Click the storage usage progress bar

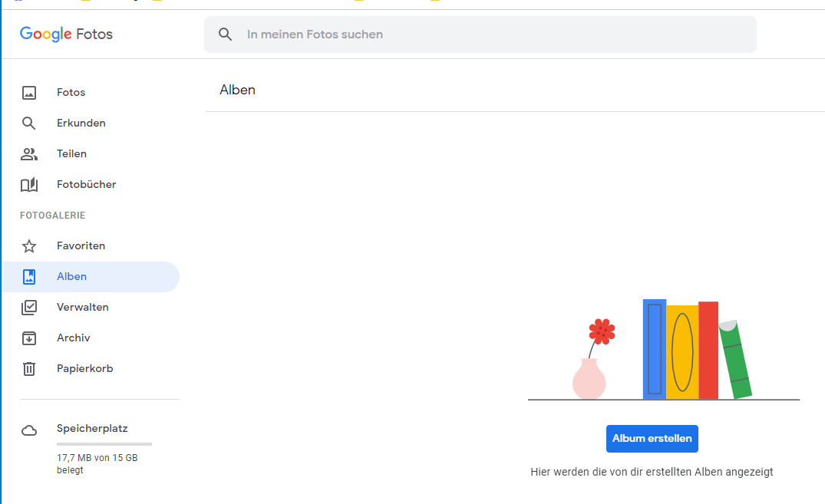(x=104, y=444)
